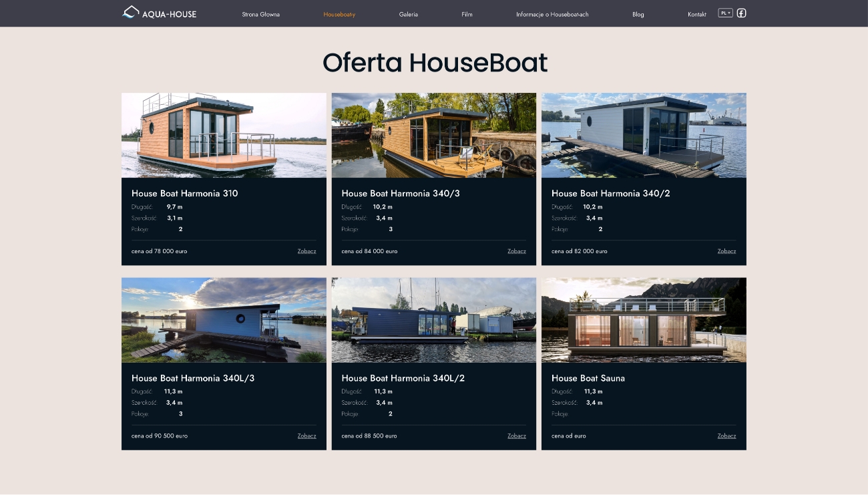This screenshot has width=868, height=495.
Task: Open Informacje o Houseboat-ach page
Action: (x=552, y=14)
